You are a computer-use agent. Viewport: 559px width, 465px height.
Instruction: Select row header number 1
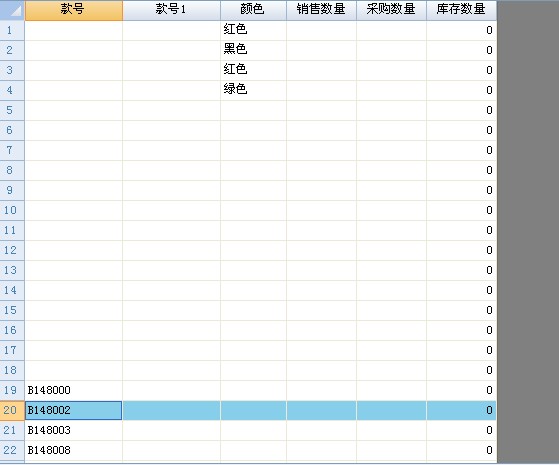[x=12, y=30]
